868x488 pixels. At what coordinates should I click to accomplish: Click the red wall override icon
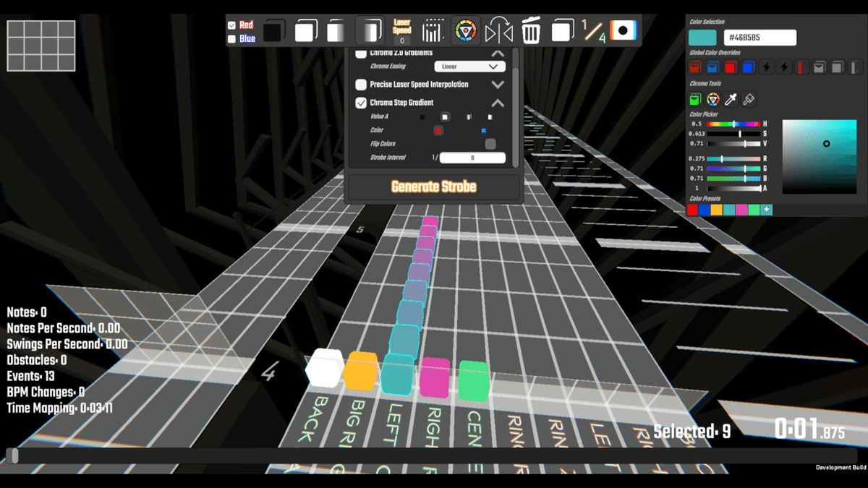(x=802, y=67)
